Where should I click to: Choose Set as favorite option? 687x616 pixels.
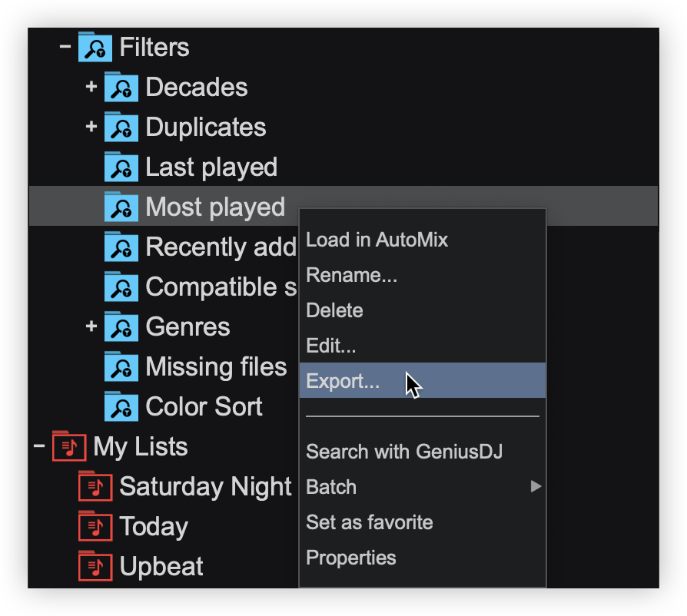point(369,522)
